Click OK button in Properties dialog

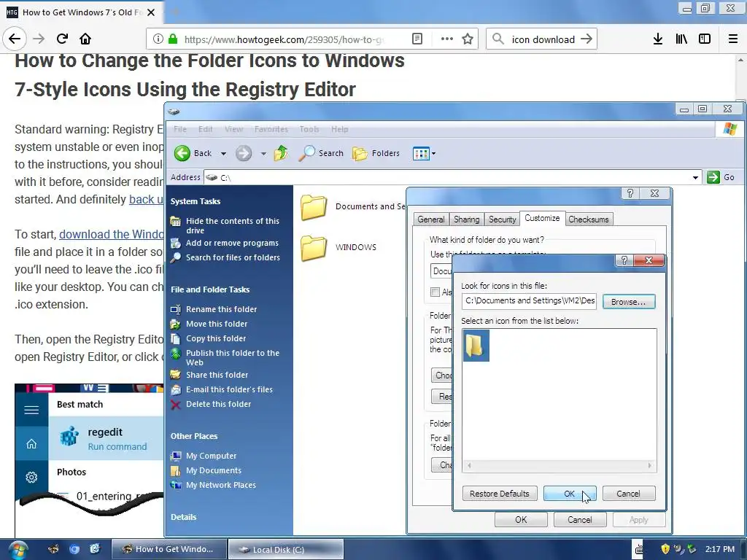[x=521, y=519]
